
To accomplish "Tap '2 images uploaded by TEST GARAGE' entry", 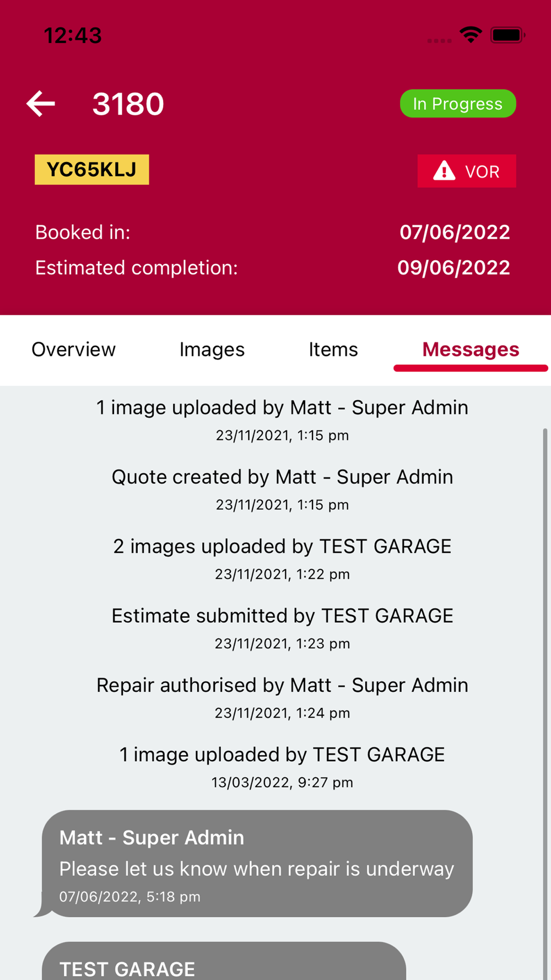I will click(x=282, y=547).
